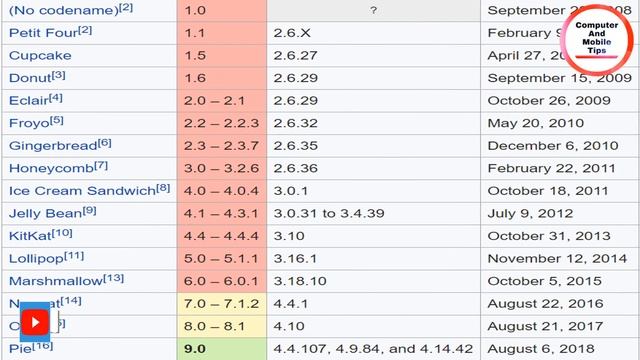The width and height of the screenshot is (640, 360).
Task: Open the Eclair codename link
Action: (x=29, y=100)
